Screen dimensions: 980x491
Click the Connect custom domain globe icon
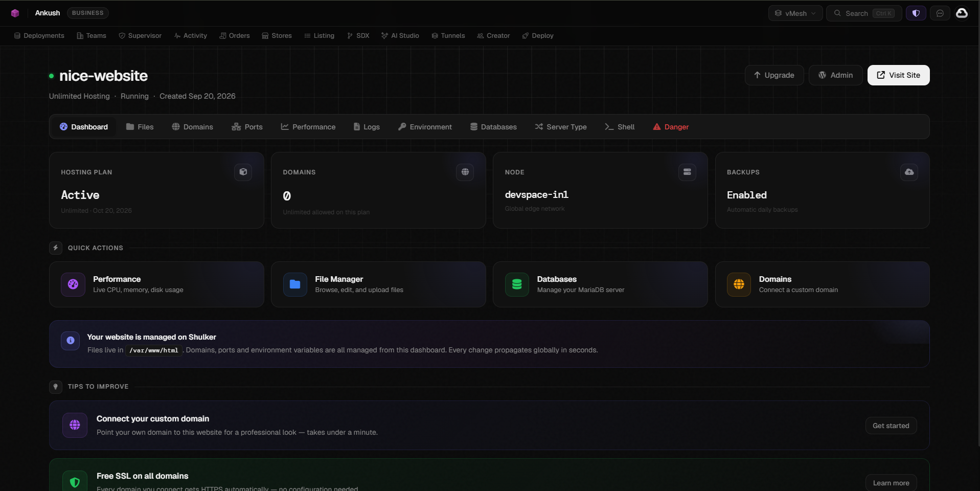pos(75,425)
